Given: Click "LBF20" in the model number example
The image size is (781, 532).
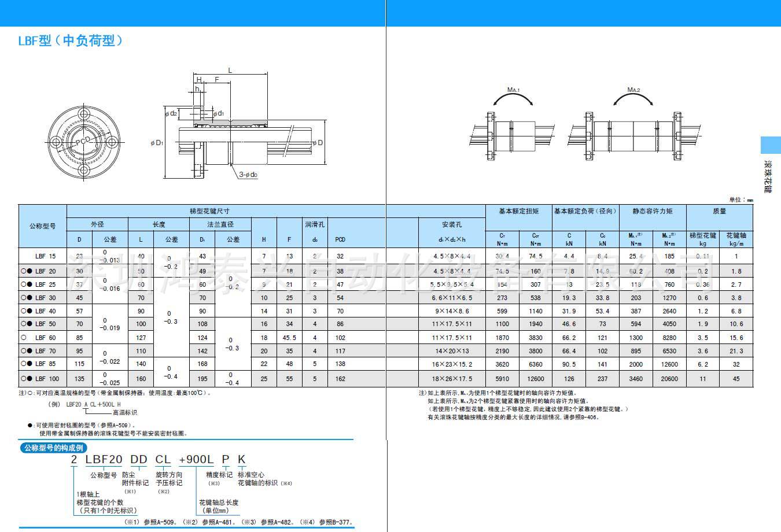Looking at the screenshot, I should 104,460.
